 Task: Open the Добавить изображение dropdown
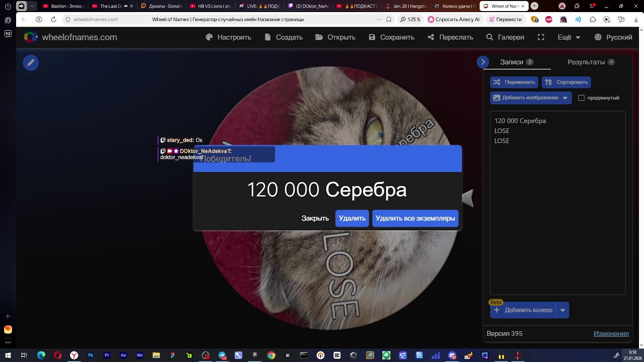(531, 98)
